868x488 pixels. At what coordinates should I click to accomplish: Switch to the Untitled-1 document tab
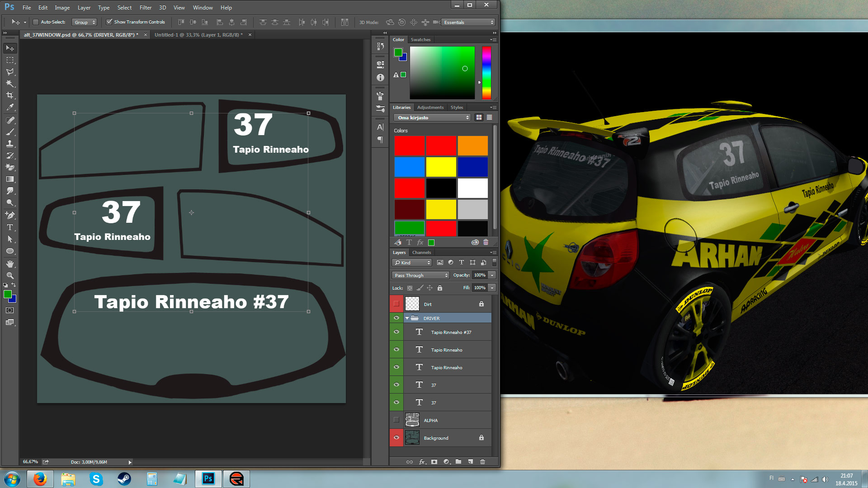[198, 35]
